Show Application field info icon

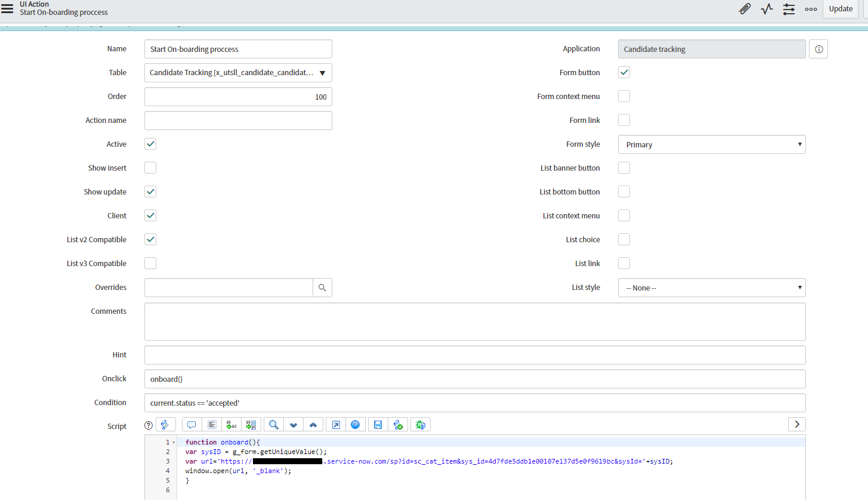(818, 50)
